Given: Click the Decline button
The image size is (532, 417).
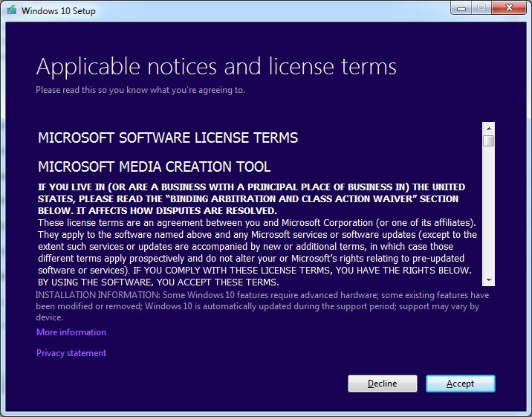Looking at the screenshot, I should pos(383,384).
